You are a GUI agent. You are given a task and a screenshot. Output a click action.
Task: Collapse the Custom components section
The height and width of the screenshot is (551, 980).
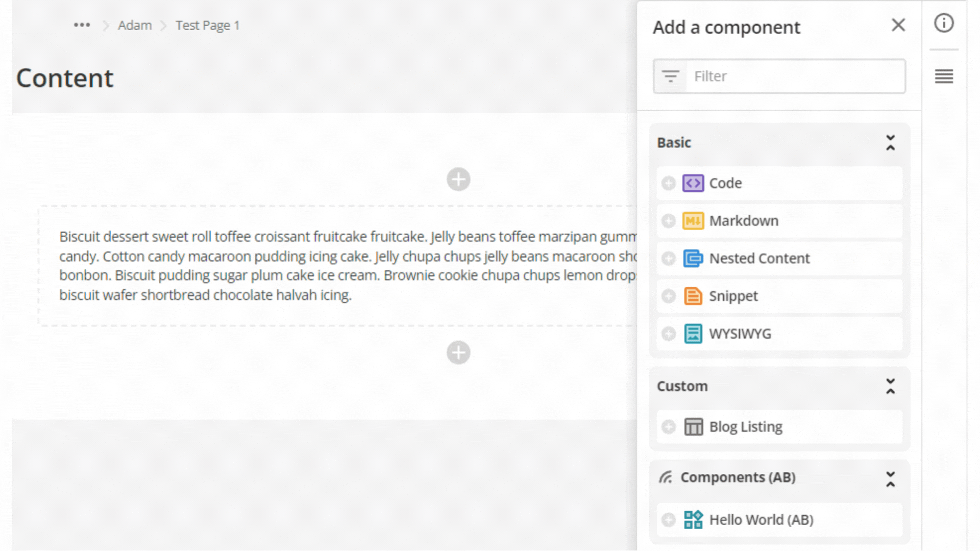[891, 386]
